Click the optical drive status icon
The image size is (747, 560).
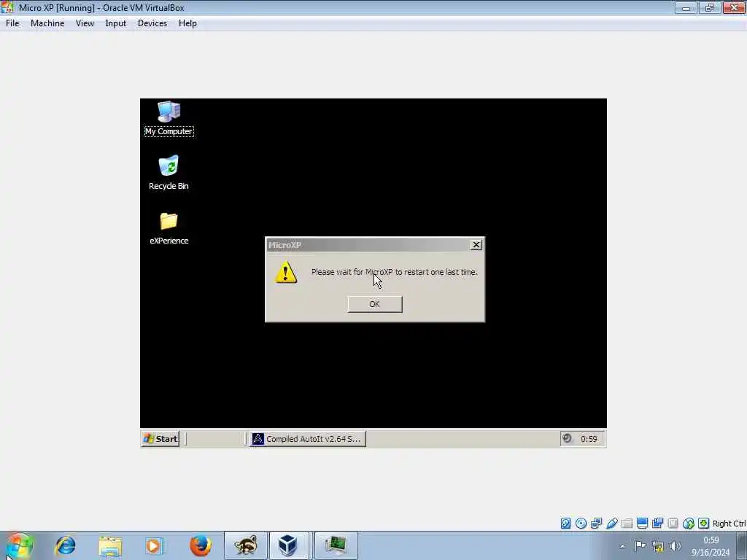click(x=581, y=524)
